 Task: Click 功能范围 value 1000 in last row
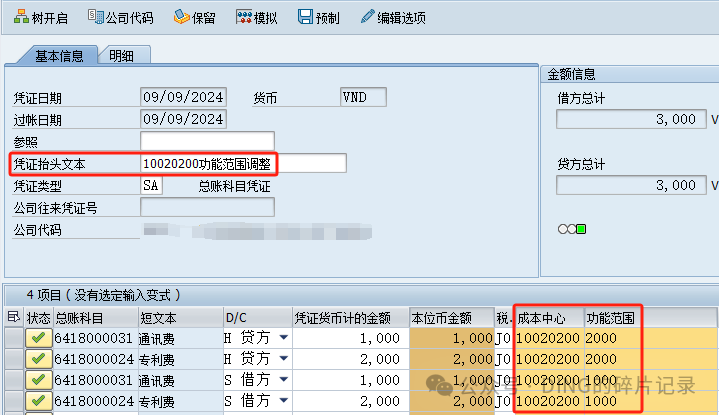(x=601, y=401)
